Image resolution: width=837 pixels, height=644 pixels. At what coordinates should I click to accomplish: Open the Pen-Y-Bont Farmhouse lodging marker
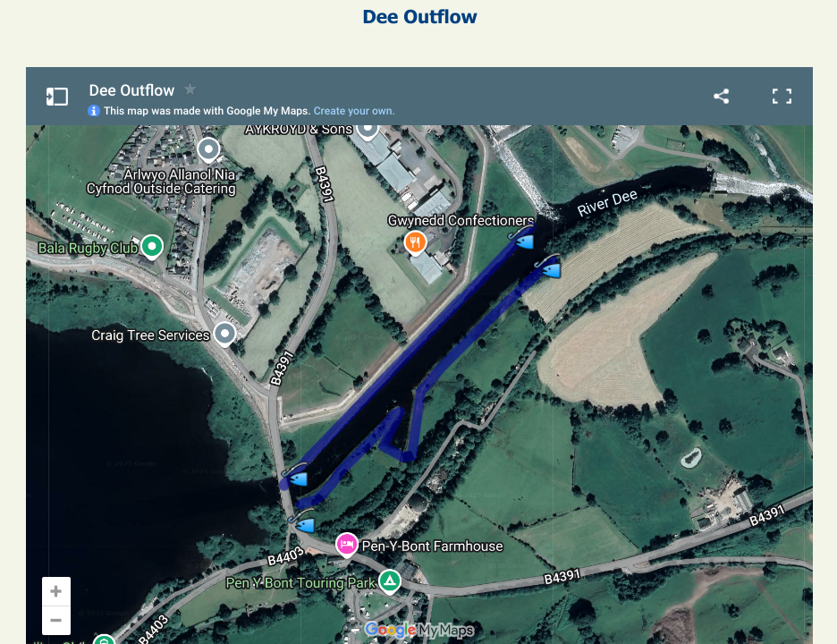click(346, 546)
